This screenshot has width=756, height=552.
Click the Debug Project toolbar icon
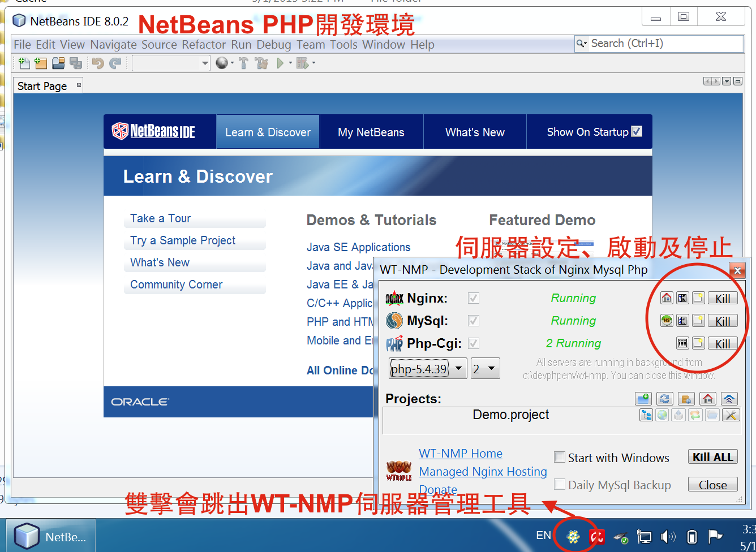pos(302,63)
